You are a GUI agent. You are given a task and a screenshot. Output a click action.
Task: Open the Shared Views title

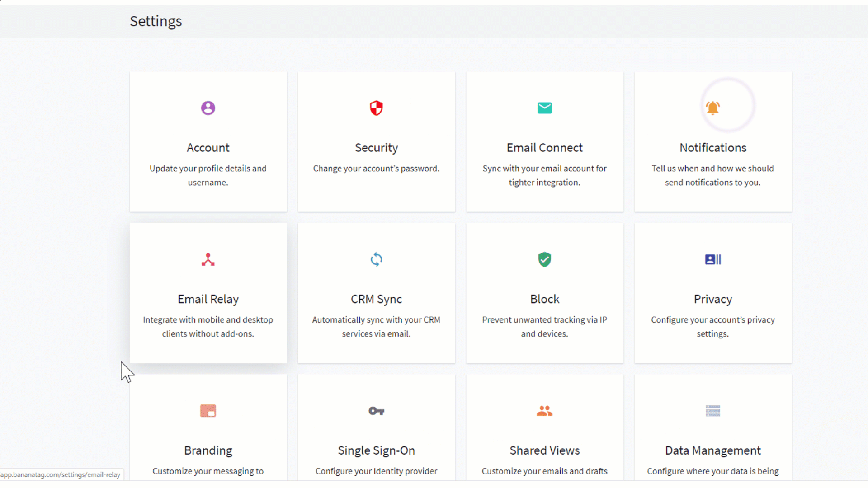click(544, 450)
